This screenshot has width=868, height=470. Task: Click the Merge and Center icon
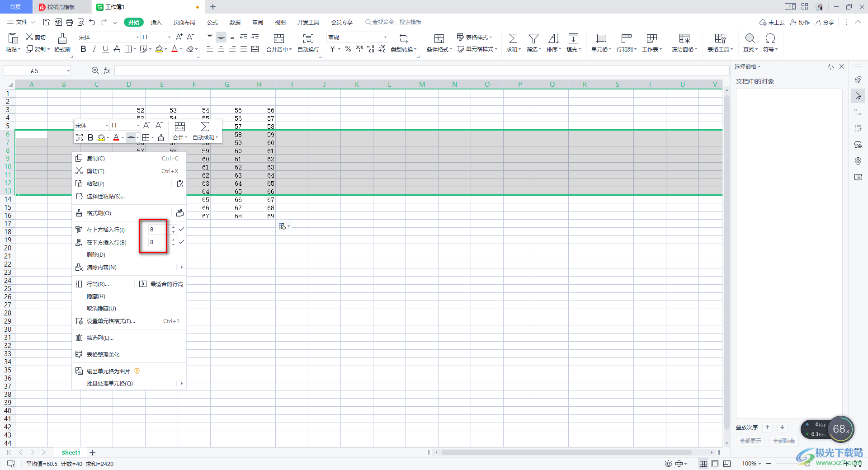[x=279, y=38]
